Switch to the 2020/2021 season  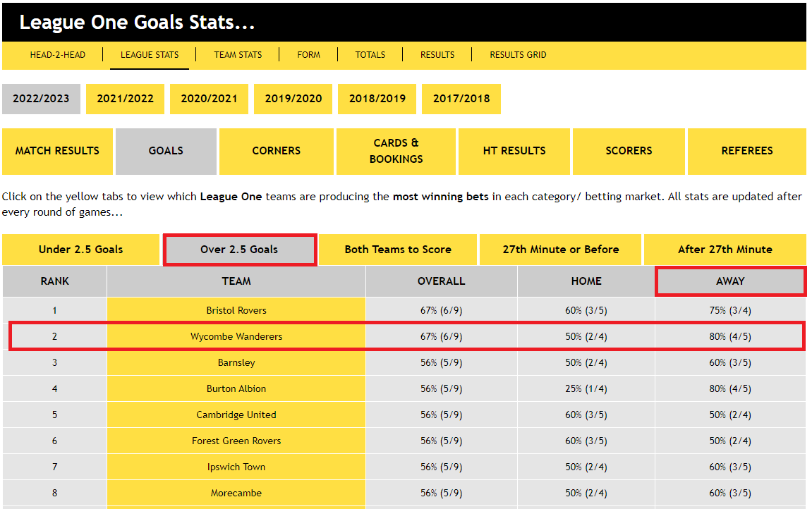pyautogui.click(x=210, y=99)
